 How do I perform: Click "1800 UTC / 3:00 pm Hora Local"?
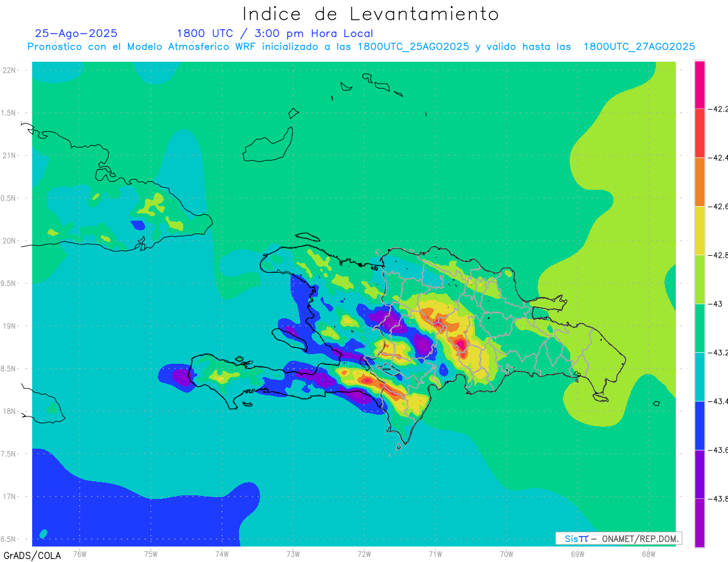click(x=275, y=33)
